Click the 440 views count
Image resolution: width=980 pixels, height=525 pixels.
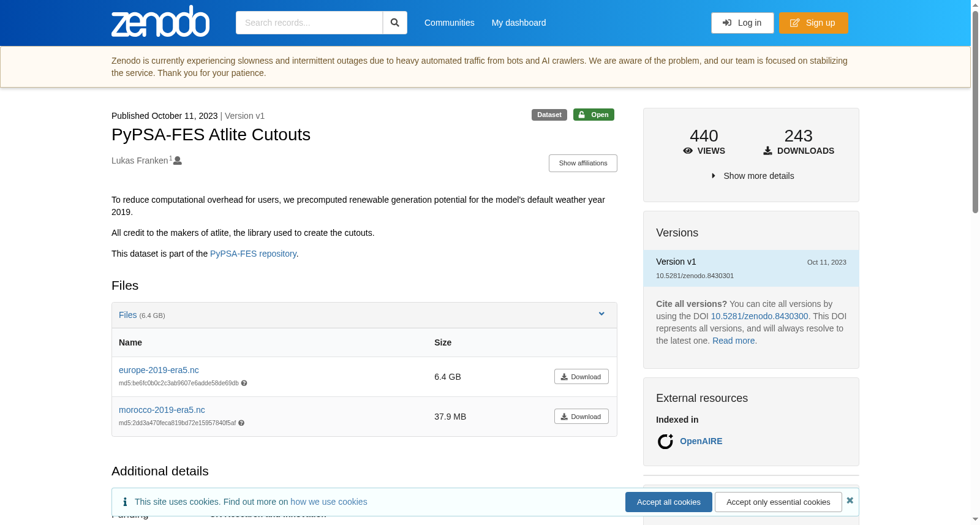[704, 136]
